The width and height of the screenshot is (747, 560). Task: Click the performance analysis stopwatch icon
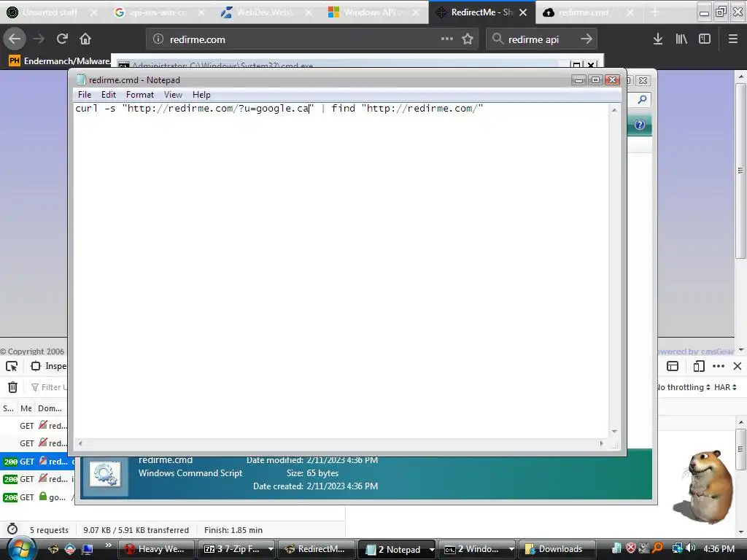point(12,529)
